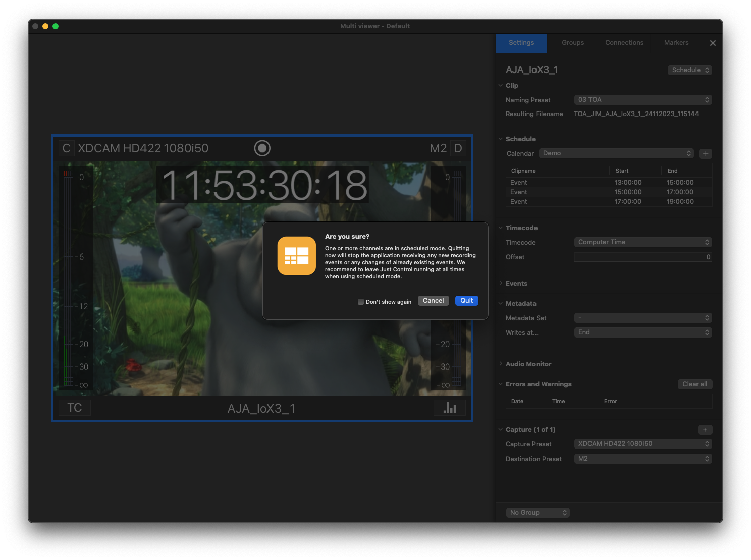
Task: Expand the Events section
Action: [501, 284]
